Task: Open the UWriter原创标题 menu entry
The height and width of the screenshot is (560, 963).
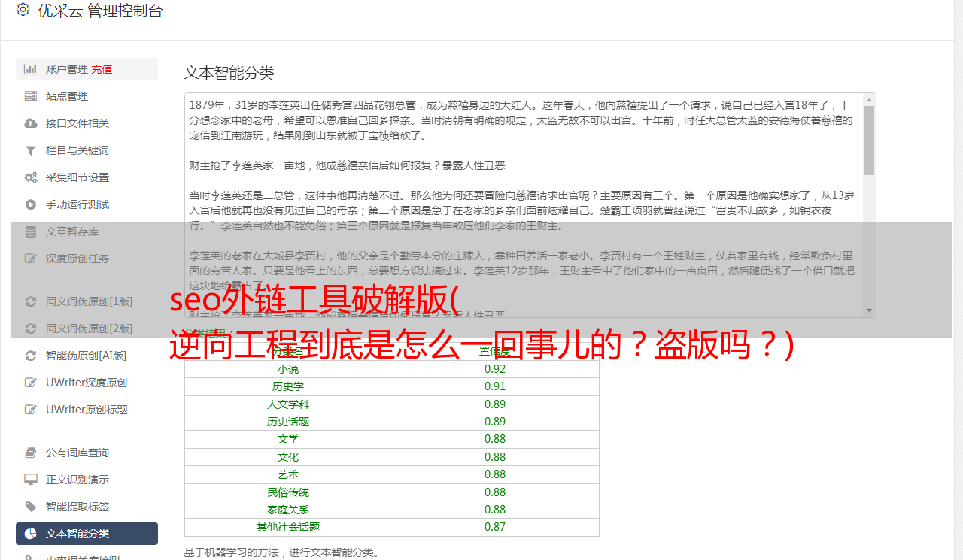Action: (87, 410)
